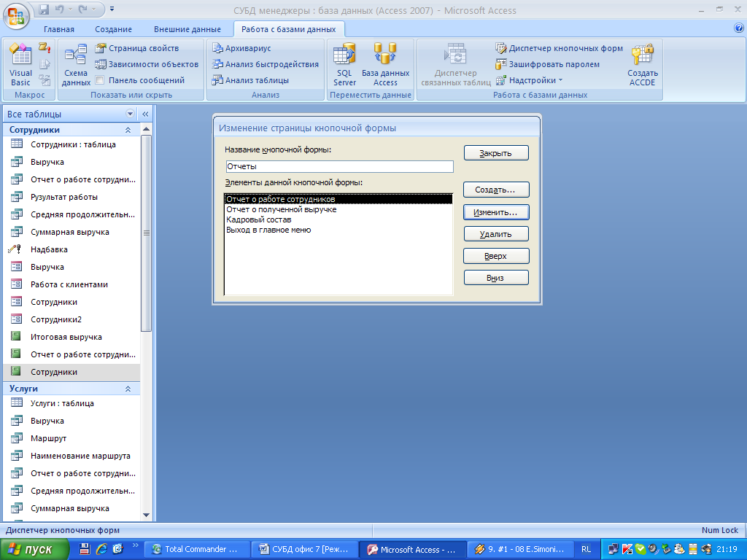Collapse the Услуги group
747x560 pixels.
point(128,389)
